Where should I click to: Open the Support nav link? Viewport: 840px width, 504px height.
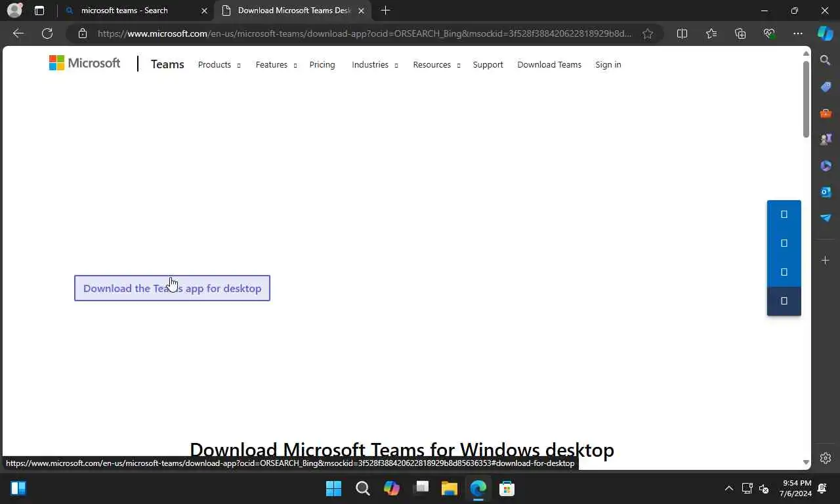point(488,64)
